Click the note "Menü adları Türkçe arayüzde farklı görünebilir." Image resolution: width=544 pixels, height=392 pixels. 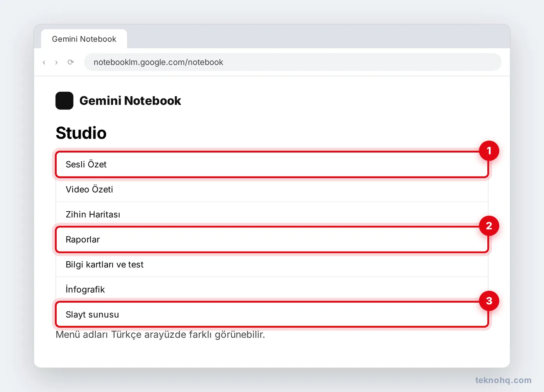(160, 335)
